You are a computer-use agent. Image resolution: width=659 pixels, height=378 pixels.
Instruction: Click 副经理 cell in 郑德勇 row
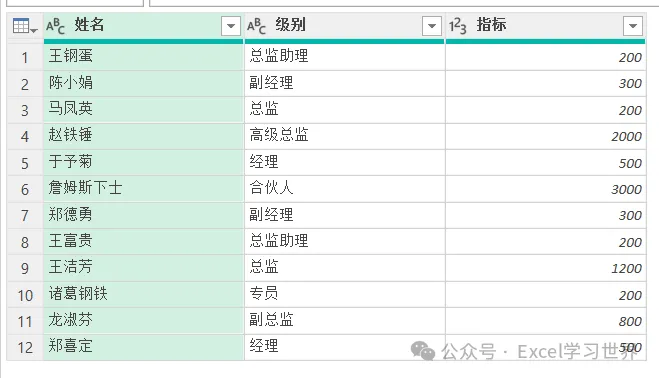coord(345,215)
